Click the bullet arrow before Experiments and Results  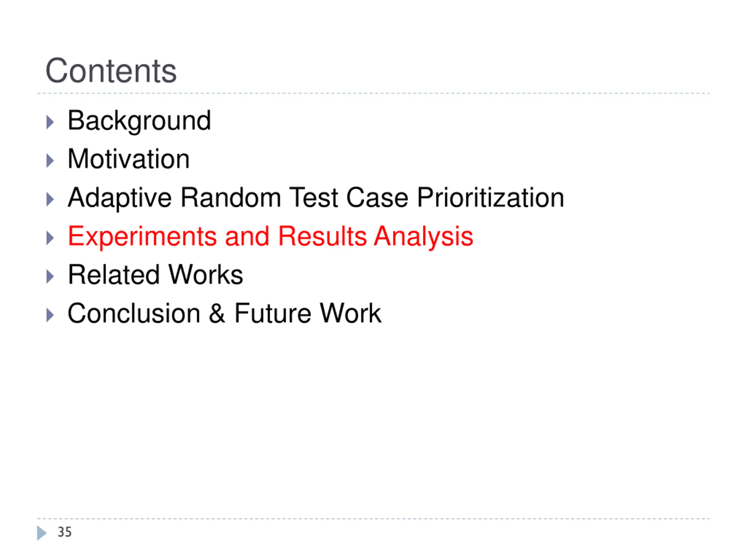point(50,238)
